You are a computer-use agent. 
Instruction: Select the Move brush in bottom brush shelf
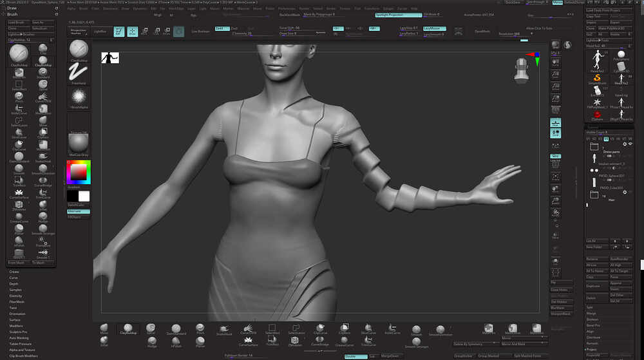pos(104,329)
